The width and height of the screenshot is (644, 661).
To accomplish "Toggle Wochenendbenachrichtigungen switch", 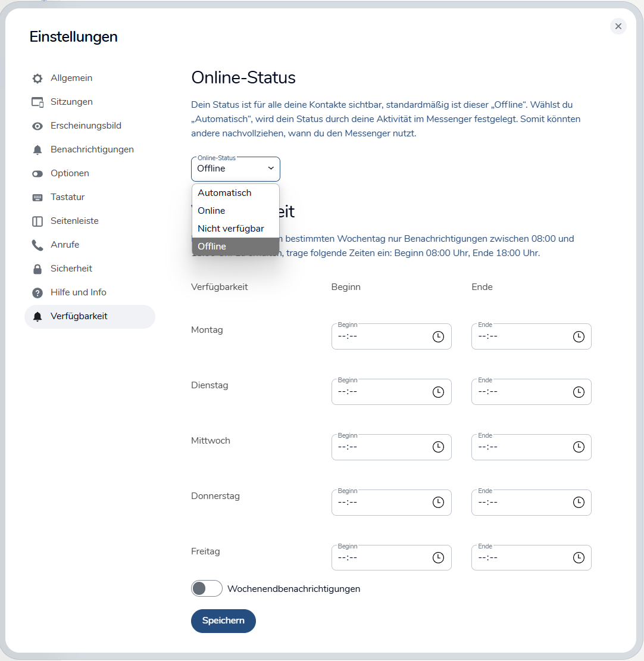I will click(x=206, y=588).
